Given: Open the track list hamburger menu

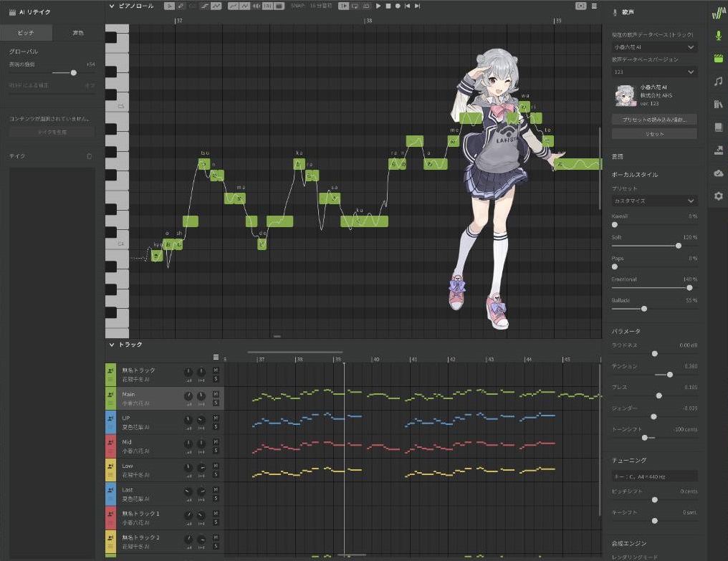Looking at the screenshot, I should point(216,357).
